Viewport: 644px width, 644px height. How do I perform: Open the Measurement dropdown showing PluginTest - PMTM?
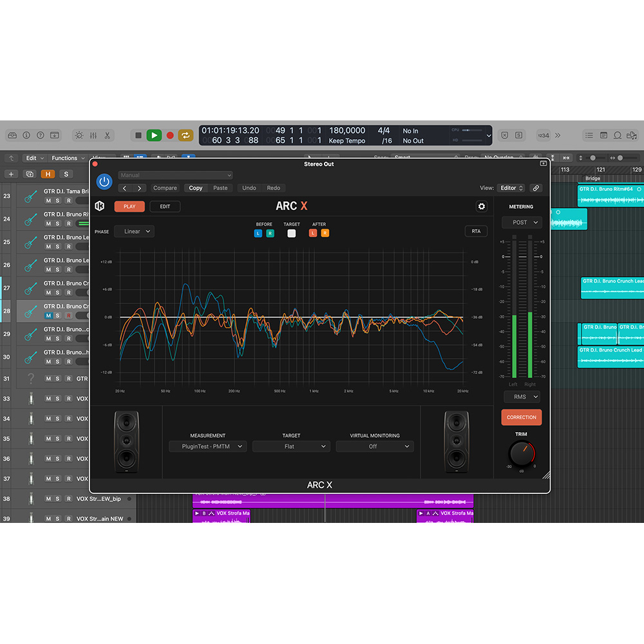207,446
